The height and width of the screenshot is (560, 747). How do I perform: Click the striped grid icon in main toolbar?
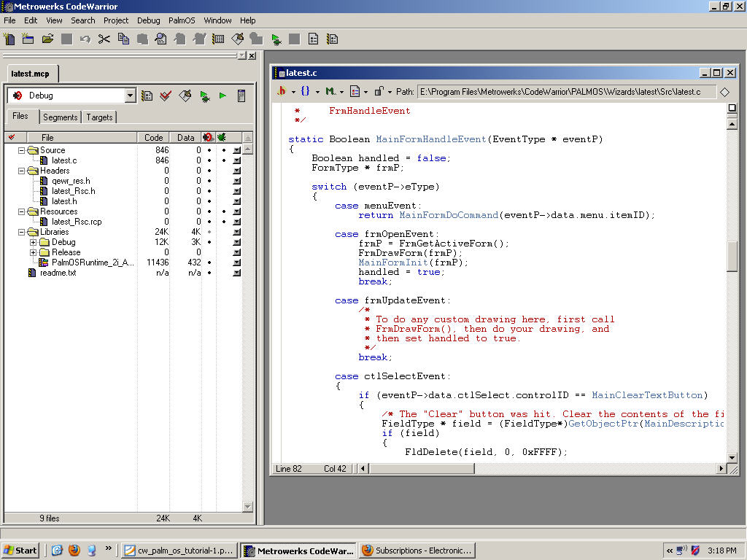point(218,39)
